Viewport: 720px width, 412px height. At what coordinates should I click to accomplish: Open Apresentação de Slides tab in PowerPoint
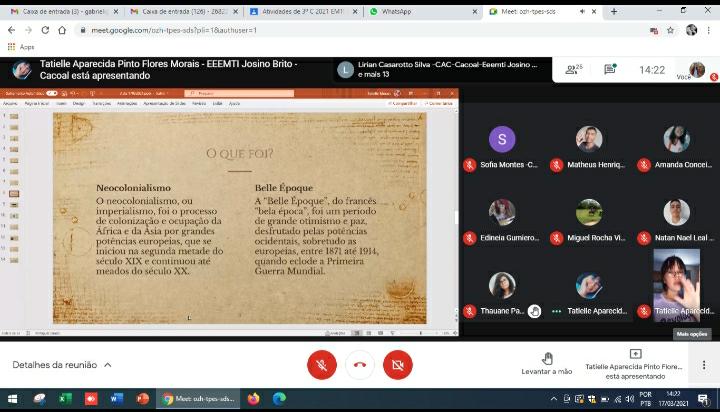click(x=164, y=104)
